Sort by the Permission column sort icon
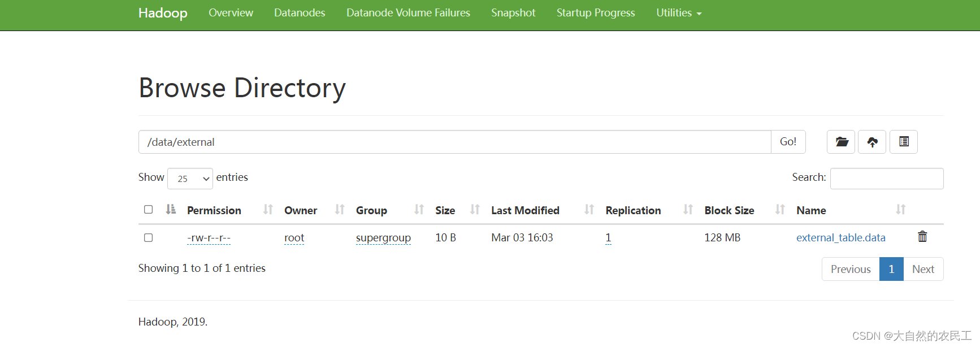This screenshot has width=980, height=347. pos(268,210)
